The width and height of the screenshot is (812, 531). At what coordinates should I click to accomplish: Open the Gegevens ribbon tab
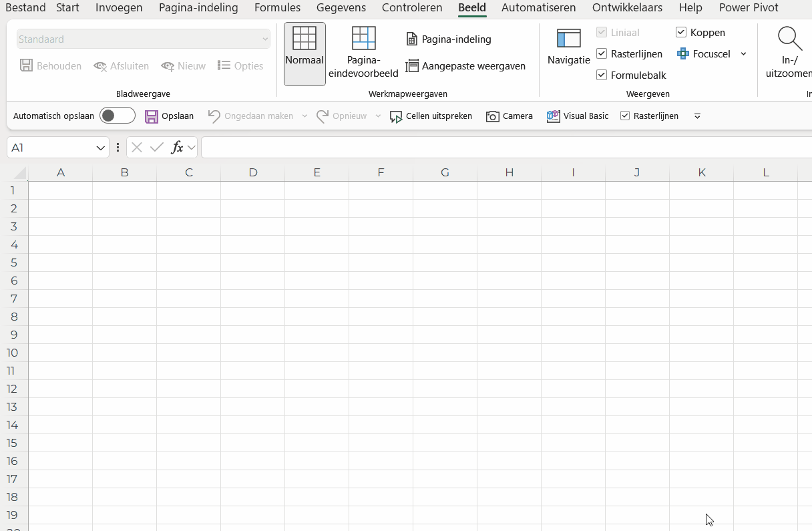pos(341,8)
